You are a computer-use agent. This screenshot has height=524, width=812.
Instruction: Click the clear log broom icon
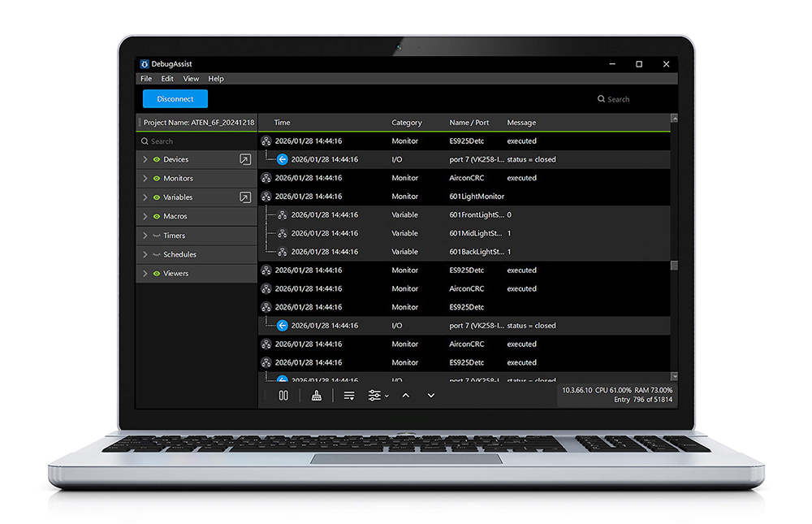[317, 396]
